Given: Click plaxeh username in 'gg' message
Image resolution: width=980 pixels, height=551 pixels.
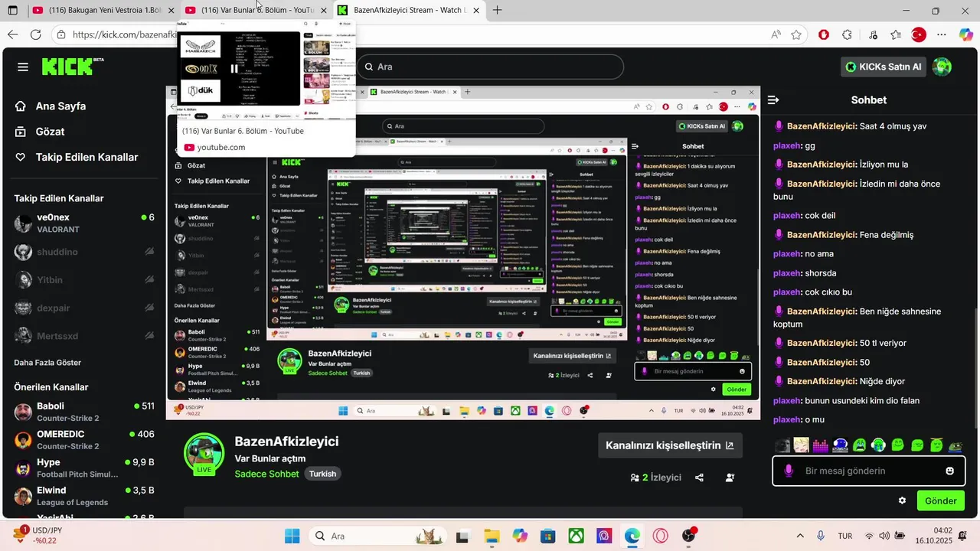Looking at the screenshot, I should click(x=786, y=145).
